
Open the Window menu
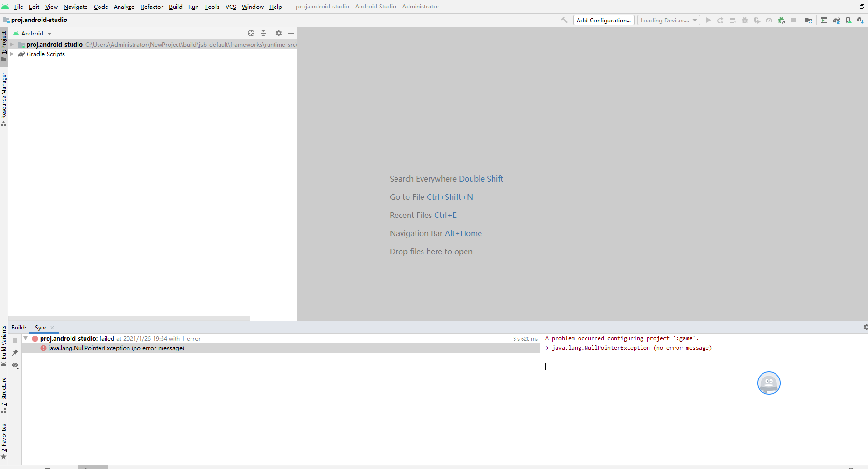coord(253,7)
